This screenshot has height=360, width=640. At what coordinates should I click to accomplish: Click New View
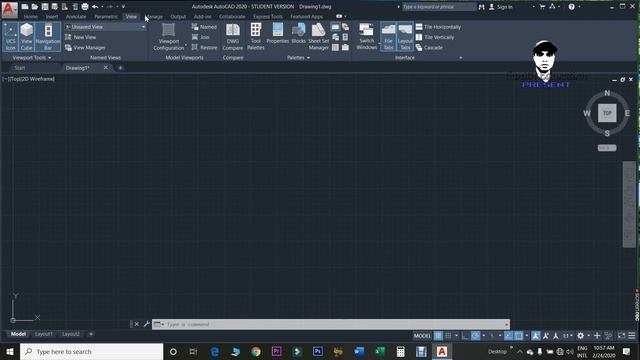click(81, 37)
